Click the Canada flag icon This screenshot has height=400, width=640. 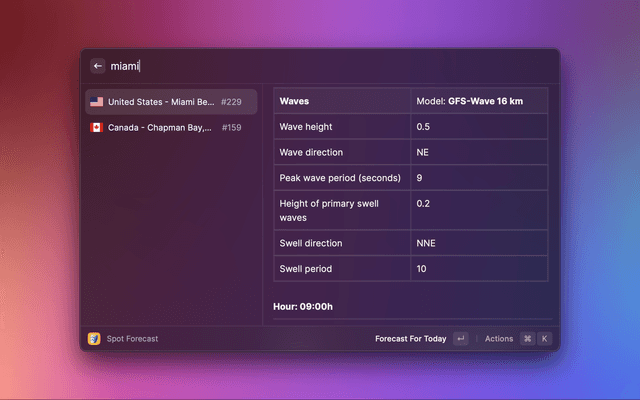(97, 128)
